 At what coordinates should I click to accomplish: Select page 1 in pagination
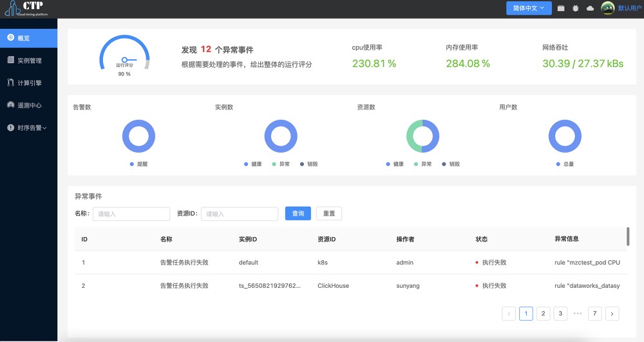pyautogui.click(x=526, y=314)
